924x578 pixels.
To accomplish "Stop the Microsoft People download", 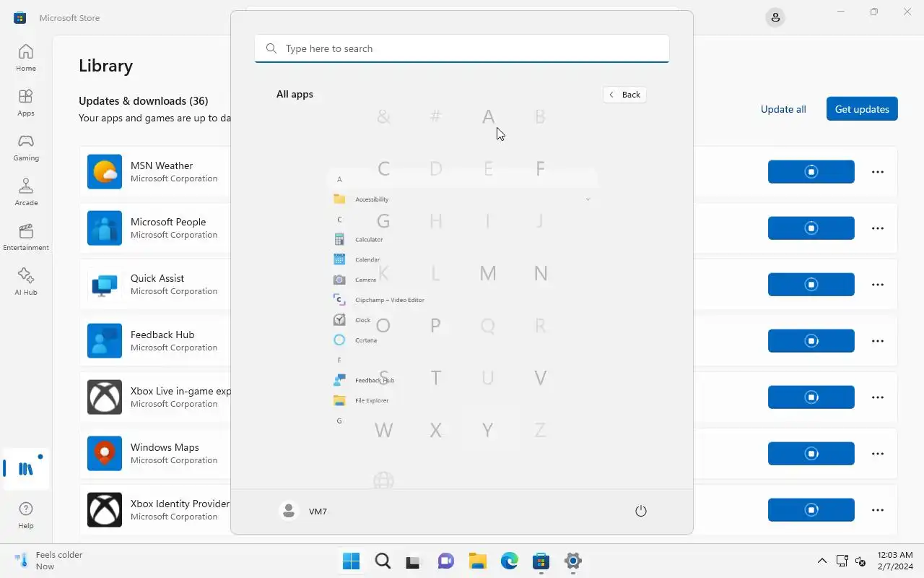I will click(811, 228).
